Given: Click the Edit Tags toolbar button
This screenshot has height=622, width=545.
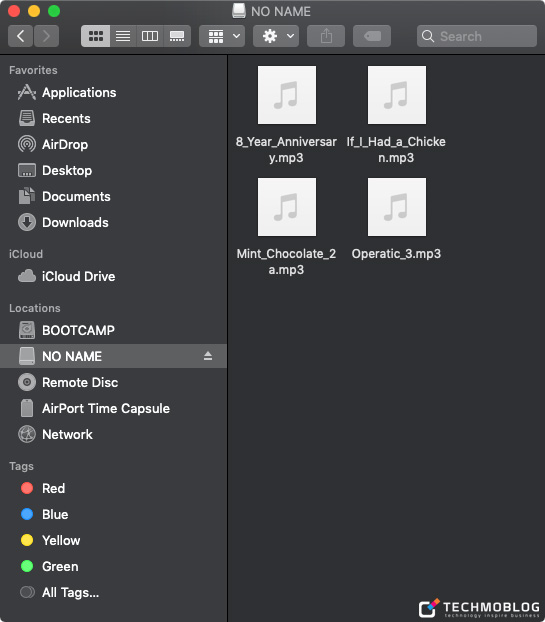Looking at the screenshot, I should [x=372, y=36].
